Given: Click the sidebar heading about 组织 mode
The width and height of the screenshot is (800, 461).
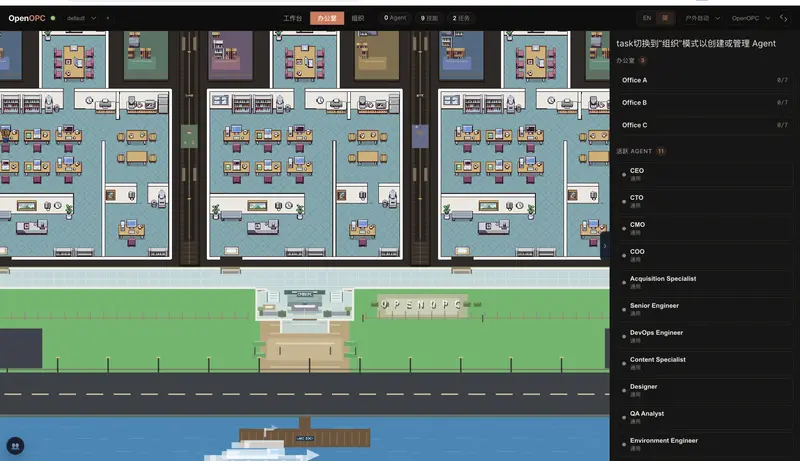Looking at the screenshot, I should click(x=696, y=43).
